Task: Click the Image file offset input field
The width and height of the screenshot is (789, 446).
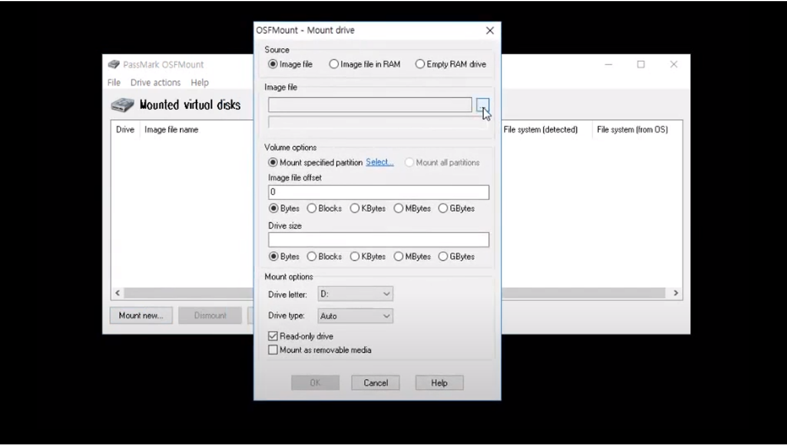Action: click(378, 192)
